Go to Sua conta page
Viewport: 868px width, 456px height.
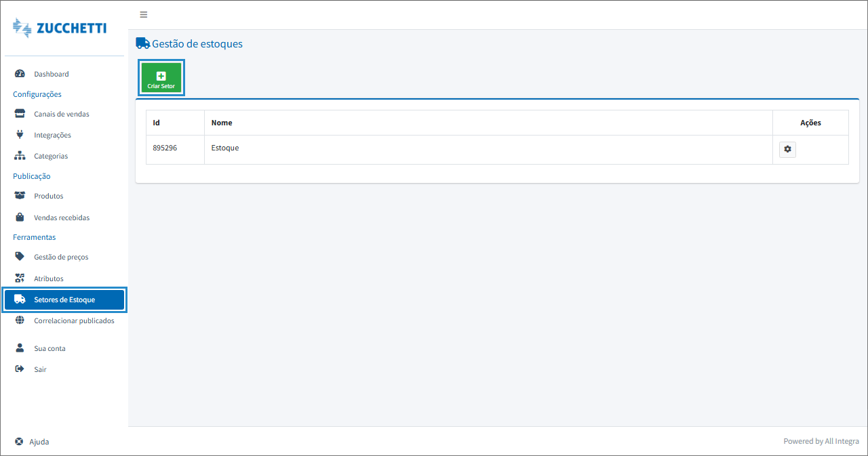50,348
